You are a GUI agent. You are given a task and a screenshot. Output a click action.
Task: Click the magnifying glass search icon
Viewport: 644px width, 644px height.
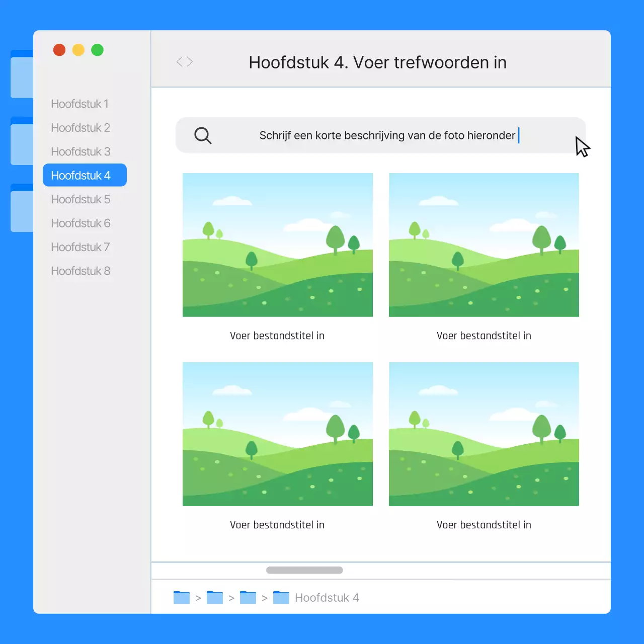click(203, 135)
